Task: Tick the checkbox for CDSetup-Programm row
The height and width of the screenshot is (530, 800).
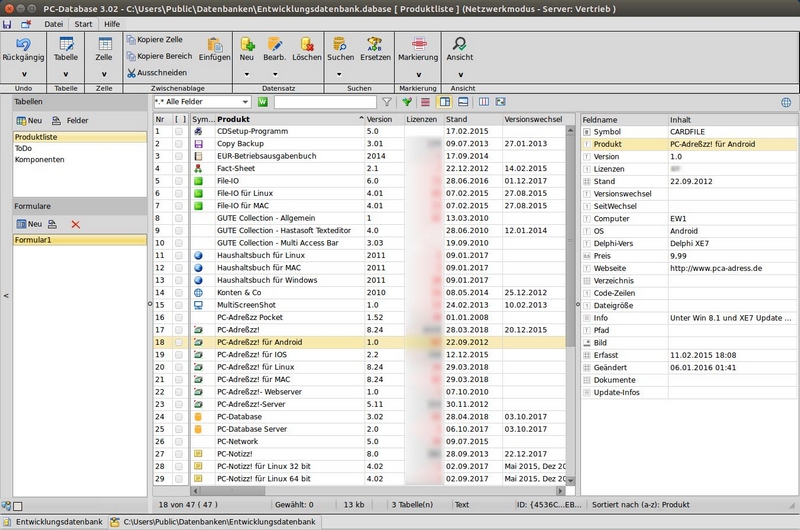Action: pos(179,132)
